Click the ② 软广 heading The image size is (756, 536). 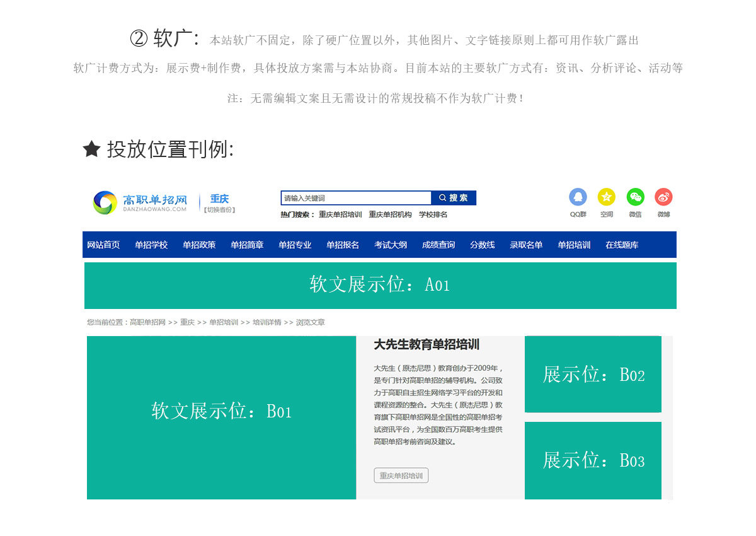click(165, 38)
